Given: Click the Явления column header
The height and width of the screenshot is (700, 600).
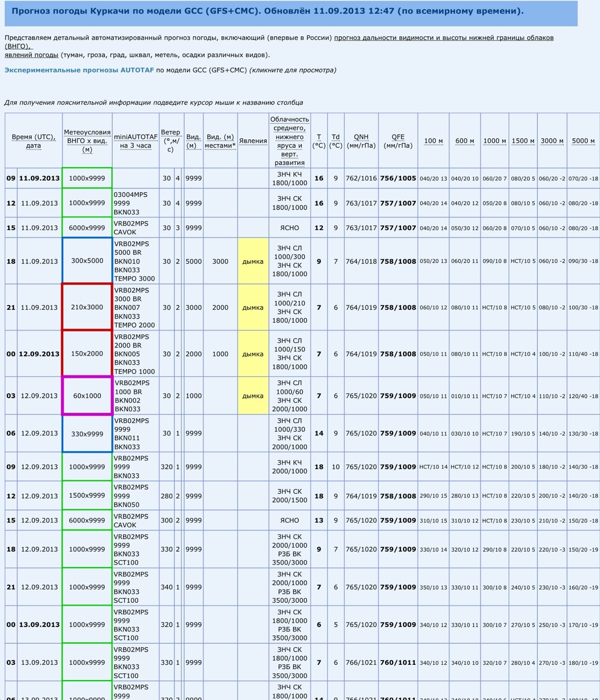Looking at the screenshot, I should [253, 141].
